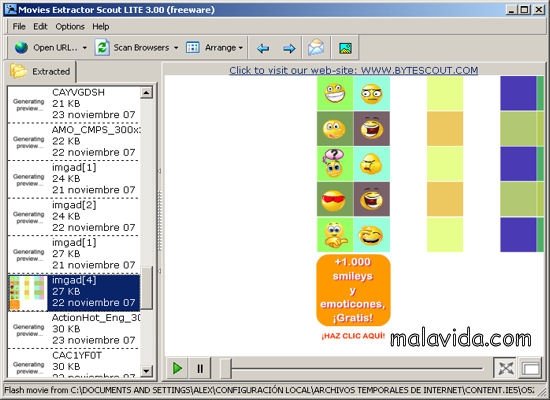Click the grinning smiley in the preview

[x=335, y=93]
